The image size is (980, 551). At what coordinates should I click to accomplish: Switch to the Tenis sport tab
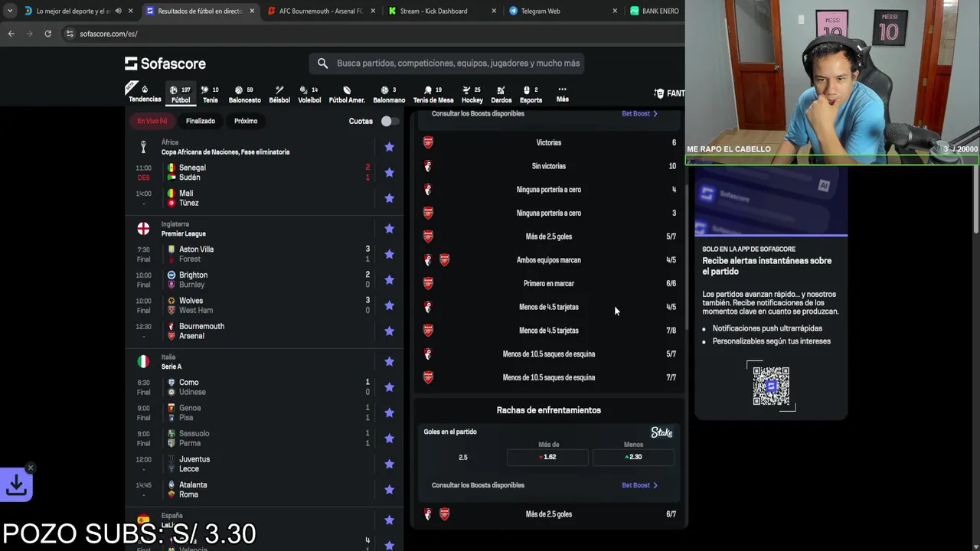coord(210,94)
